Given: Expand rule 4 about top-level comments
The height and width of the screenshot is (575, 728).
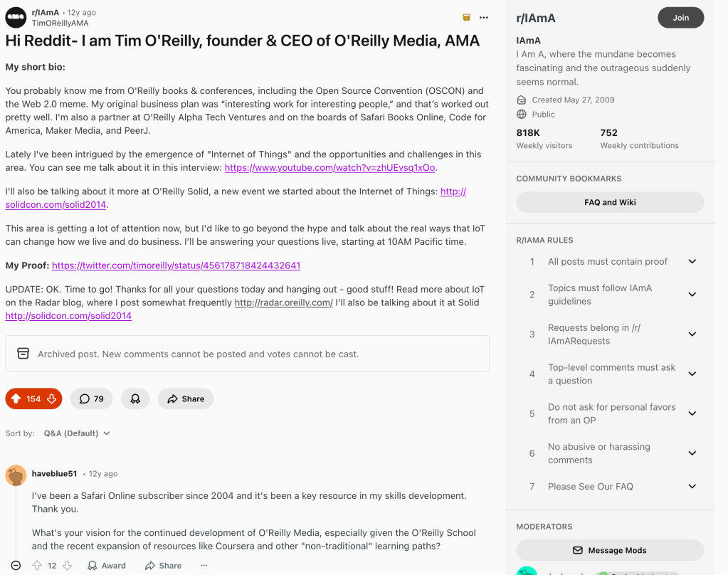Looking at the screenshot, I should (692, 374).
